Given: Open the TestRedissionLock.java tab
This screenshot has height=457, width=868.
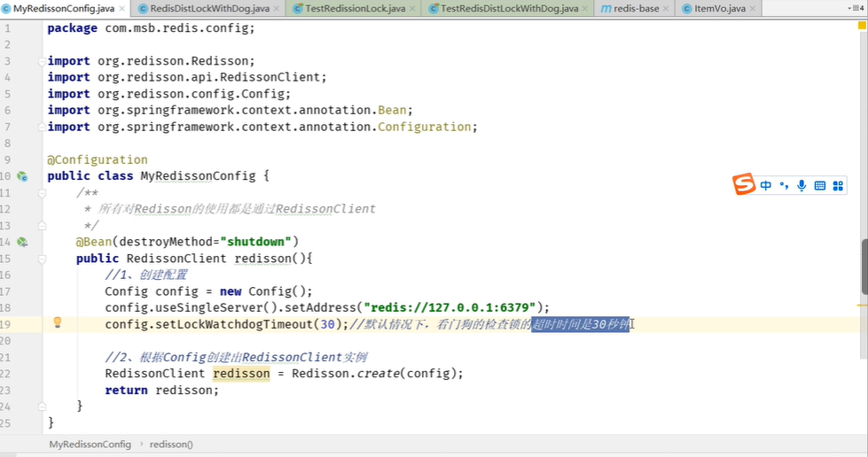Looking at the screenshot, I should [355, 8].
